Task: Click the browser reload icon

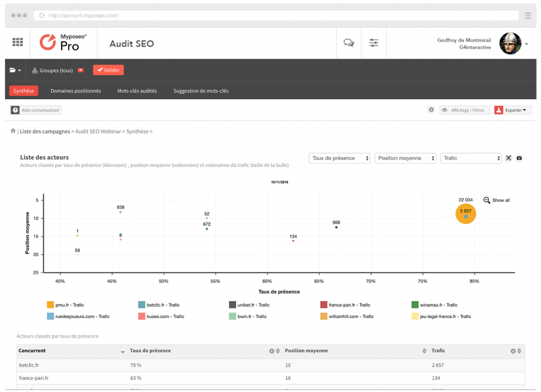Action: [x=42, y=16]
